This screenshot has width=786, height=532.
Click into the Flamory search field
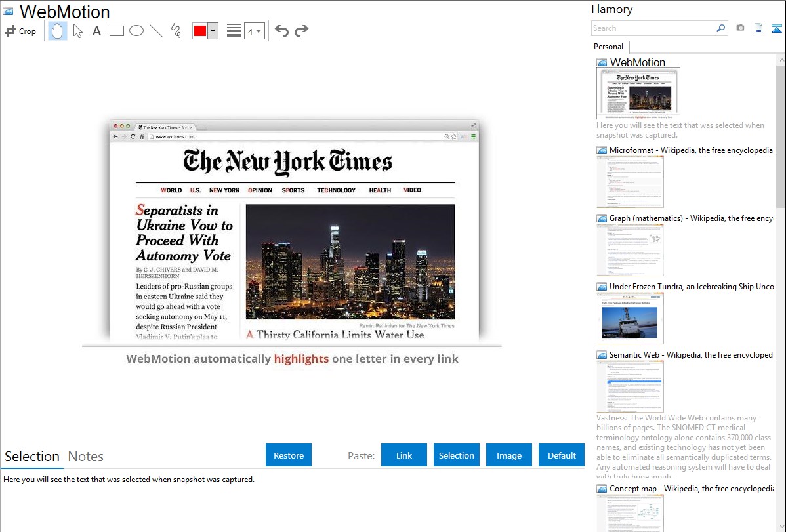tap(653, 28)
